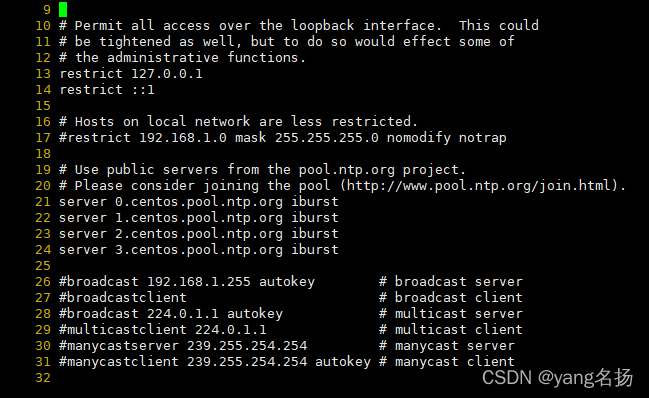Click '#multicastclient 224.0.1.1' text

point(163,330)
